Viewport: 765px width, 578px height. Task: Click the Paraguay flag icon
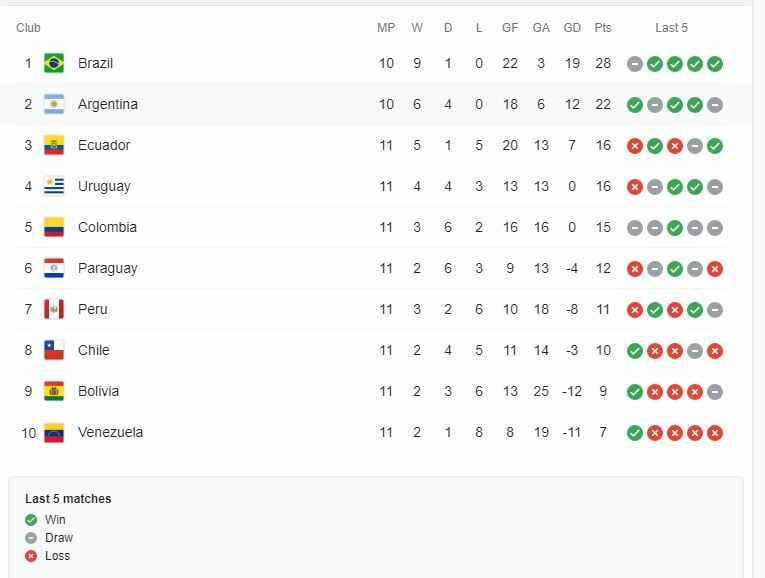click(x=54, y=268)
